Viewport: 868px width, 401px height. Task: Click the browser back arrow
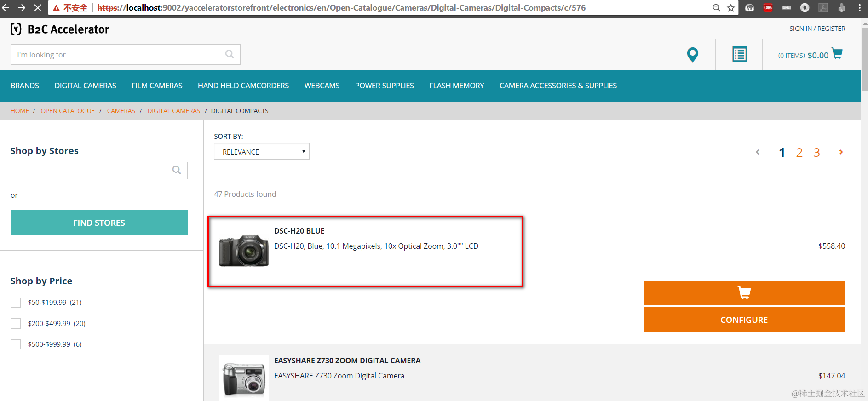click(x=6, y=8)
